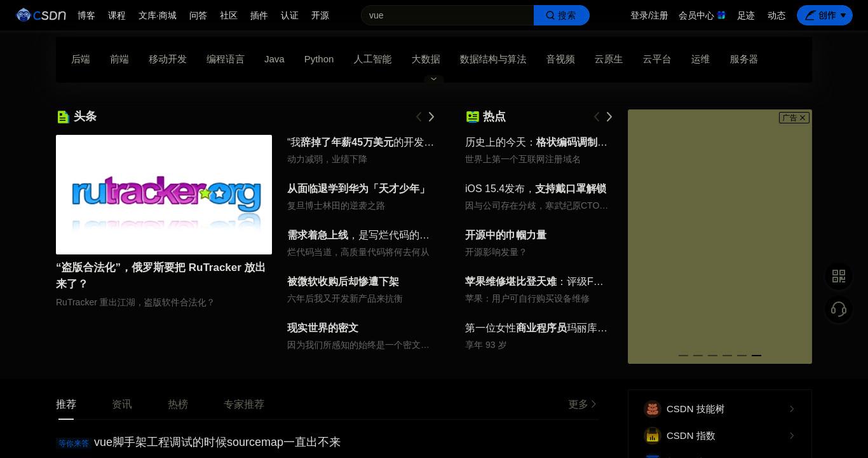
Task: Select 人工智能 category
Action: (372, 59)
